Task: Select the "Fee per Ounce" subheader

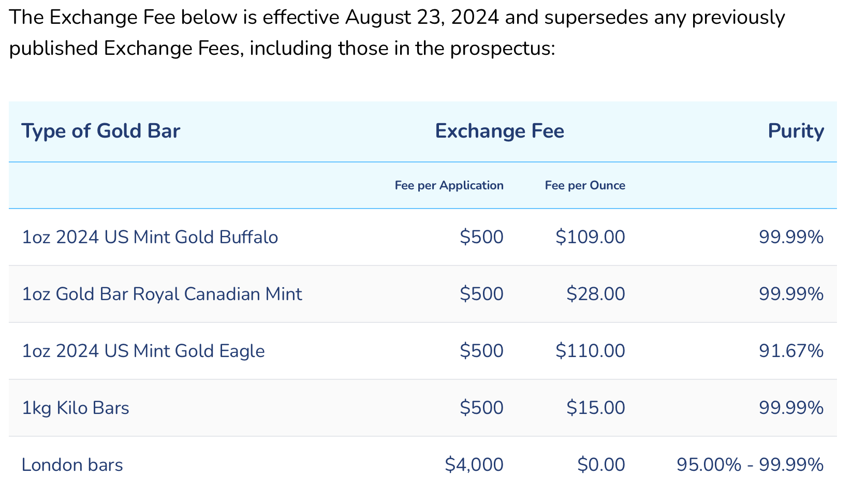Action: (585, 185)
